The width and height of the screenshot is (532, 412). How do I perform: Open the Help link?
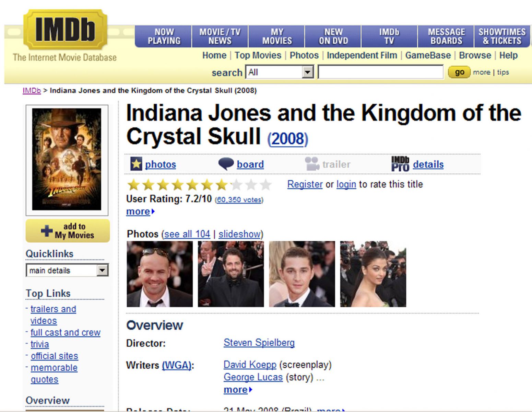coord(508,55)
